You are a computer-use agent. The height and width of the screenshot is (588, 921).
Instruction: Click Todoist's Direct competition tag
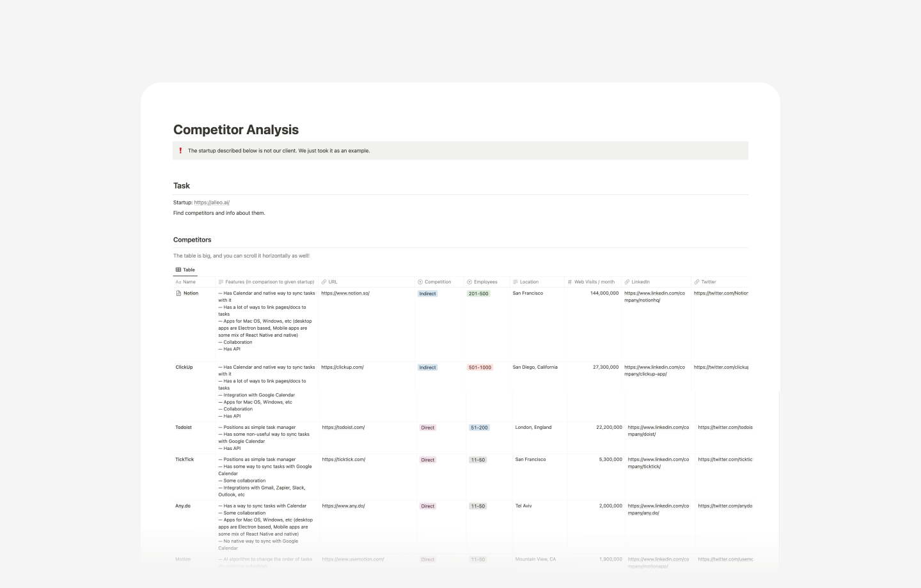[428, 428]
